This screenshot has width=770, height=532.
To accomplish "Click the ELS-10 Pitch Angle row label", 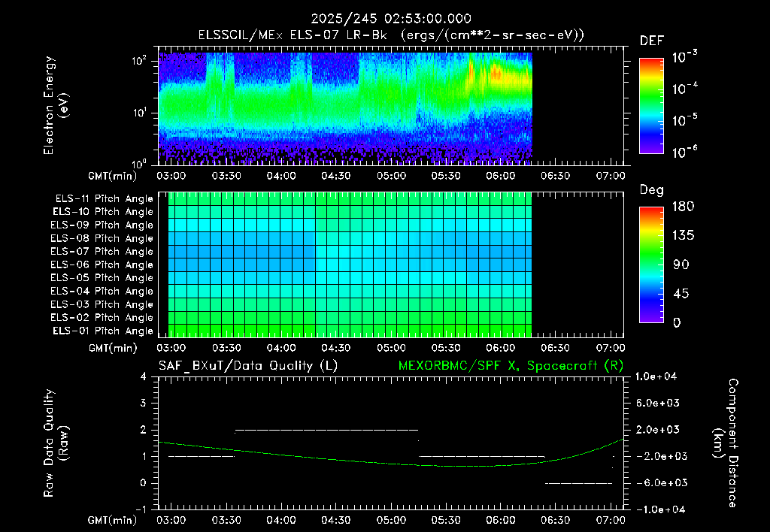I will click(103, 212).
